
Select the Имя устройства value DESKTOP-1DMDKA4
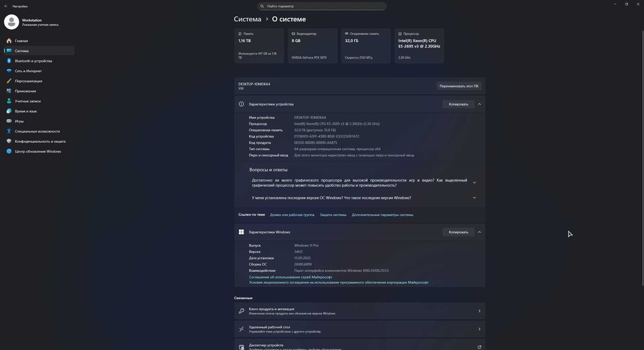(310, 117)
